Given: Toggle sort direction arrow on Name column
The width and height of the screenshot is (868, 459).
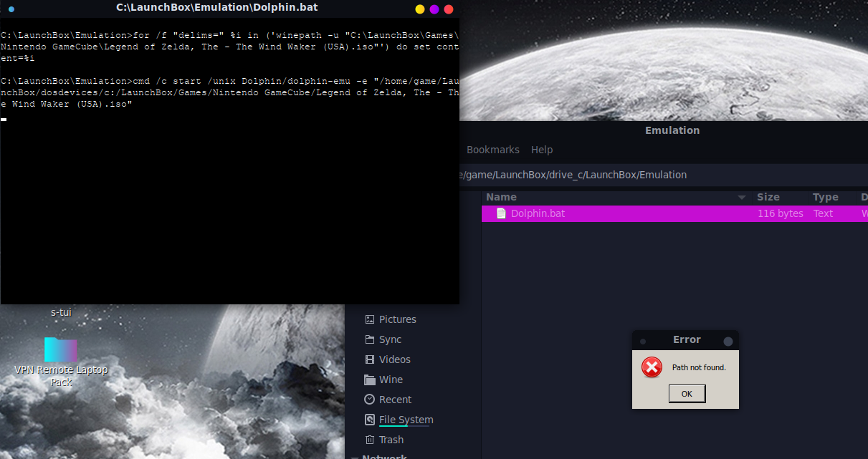Looking at the screenshot, I should click(742, 197).
